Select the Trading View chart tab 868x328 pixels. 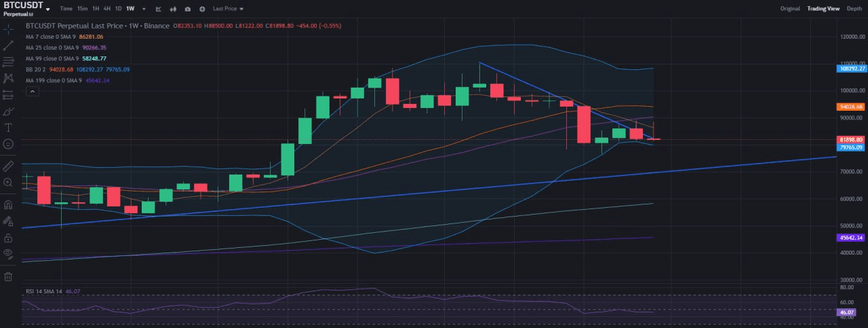pyautogui.click(x=823, y=9)
